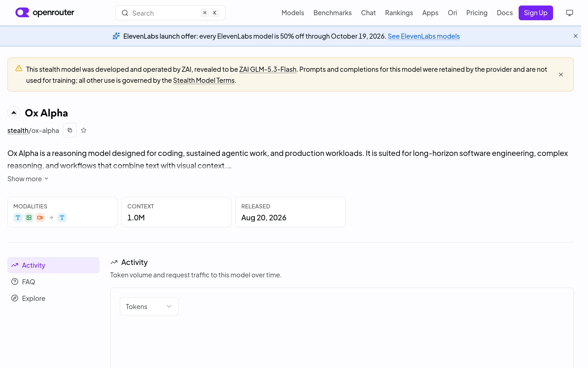Open Ori in the top navigation

[452, 13]
